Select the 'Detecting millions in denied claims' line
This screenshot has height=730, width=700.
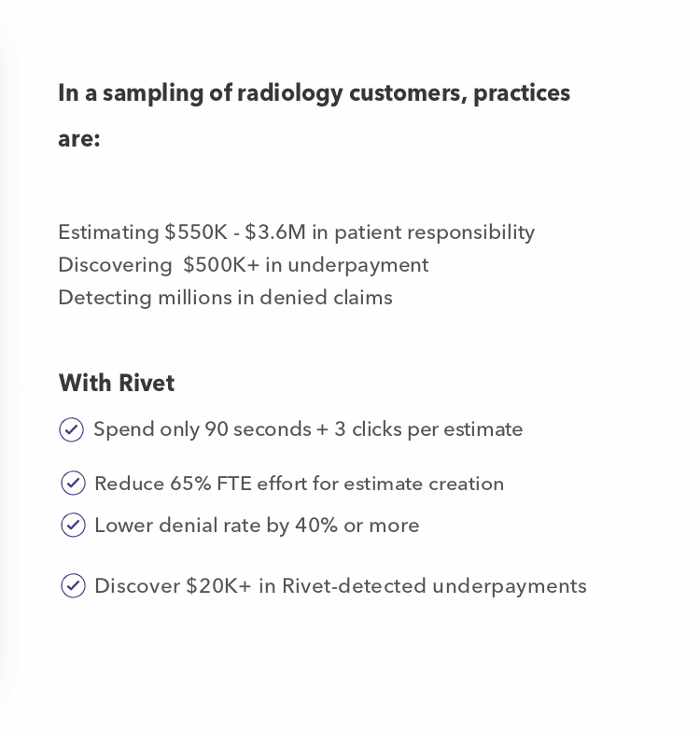225,298
